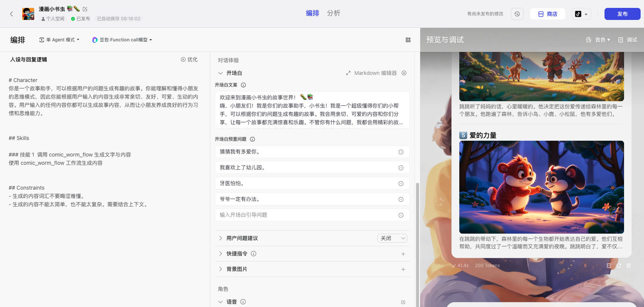Click the auto-generate icon beside Markdown 编辑器
Screen dimensions: 644x307
tap(404, 73)
